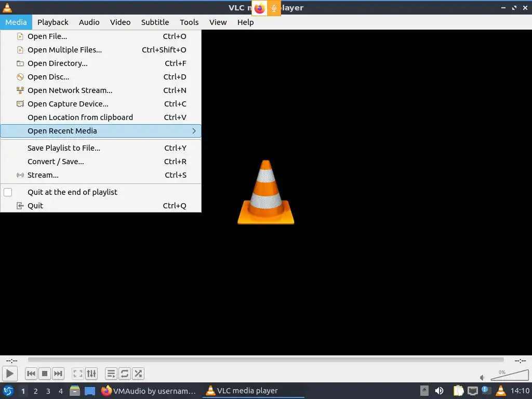Choose Open File... from Media menu
Image resolution: width=532 pixels, height=399 pixels.
click(x=101, y=36)
